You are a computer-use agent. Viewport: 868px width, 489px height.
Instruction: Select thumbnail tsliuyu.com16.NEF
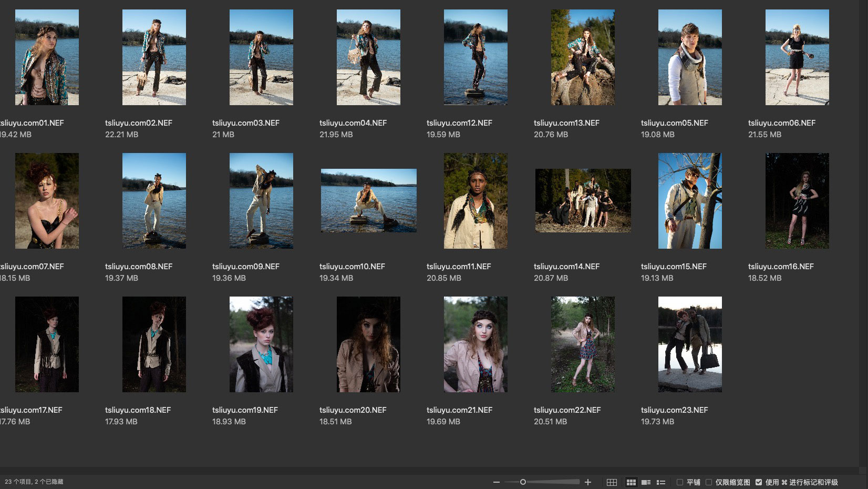(797, 201)
